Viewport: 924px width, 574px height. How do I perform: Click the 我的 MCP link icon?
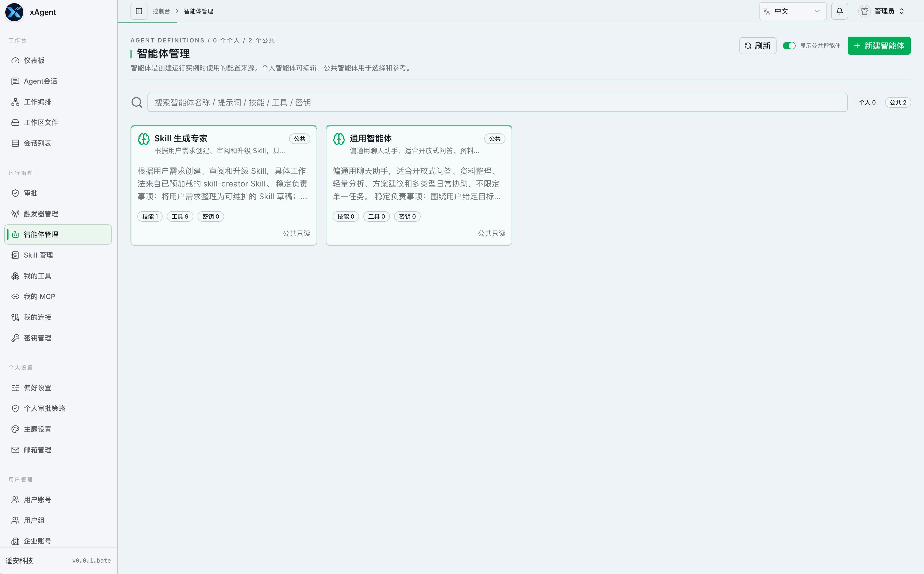click(15, 297)
